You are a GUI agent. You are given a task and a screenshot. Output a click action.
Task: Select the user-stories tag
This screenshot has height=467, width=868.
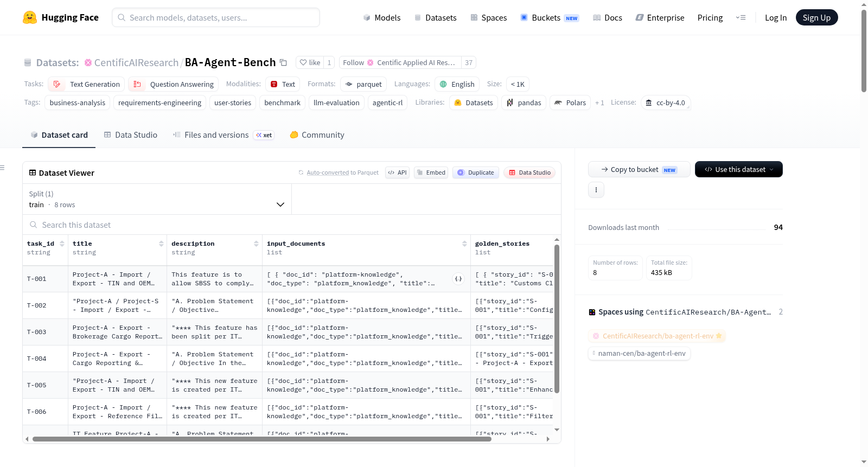[x=233, y=103]
